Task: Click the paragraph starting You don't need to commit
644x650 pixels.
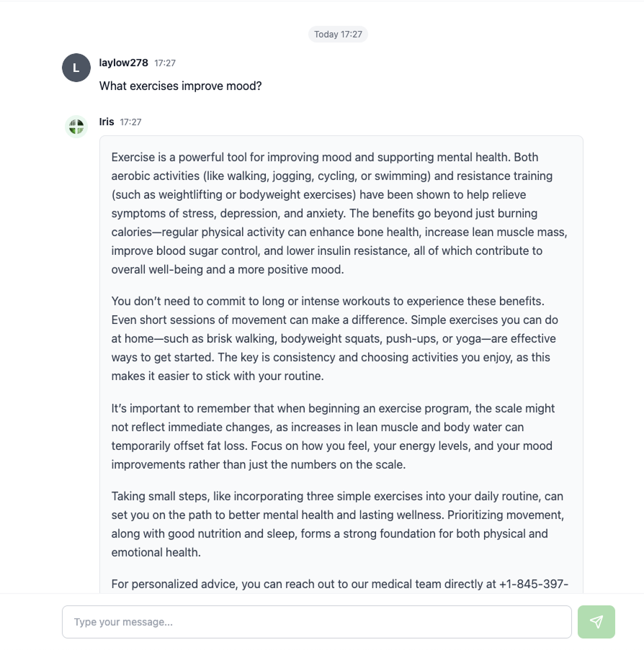Action: (334, 338)
